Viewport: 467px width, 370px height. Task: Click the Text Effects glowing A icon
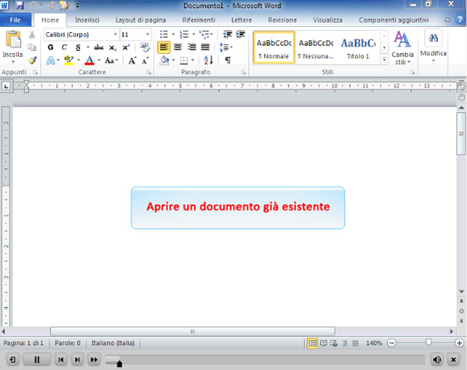tap(51, 60)
